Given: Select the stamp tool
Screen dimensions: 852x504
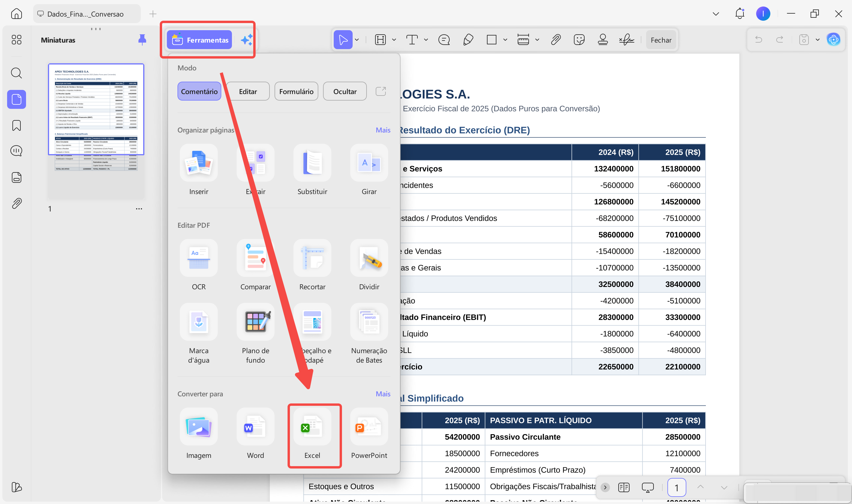Looking at the screenshot, I should pos(603,40).
